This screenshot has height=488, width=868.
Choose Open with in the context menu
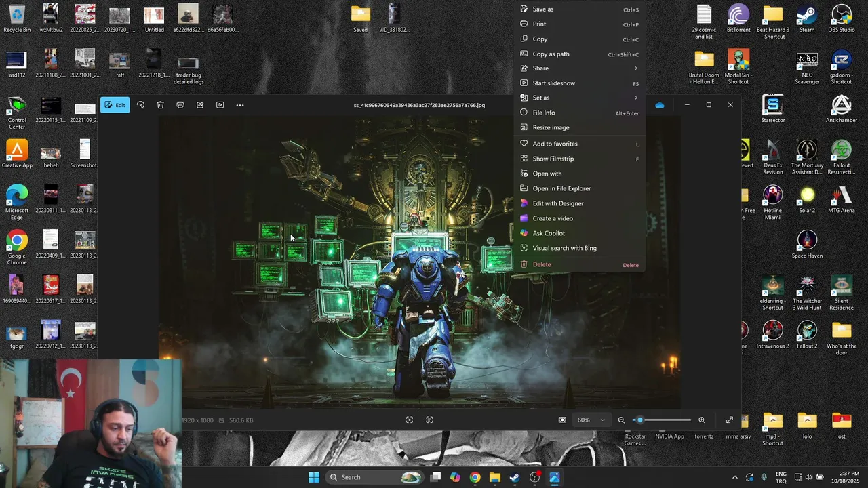(579, 174)
